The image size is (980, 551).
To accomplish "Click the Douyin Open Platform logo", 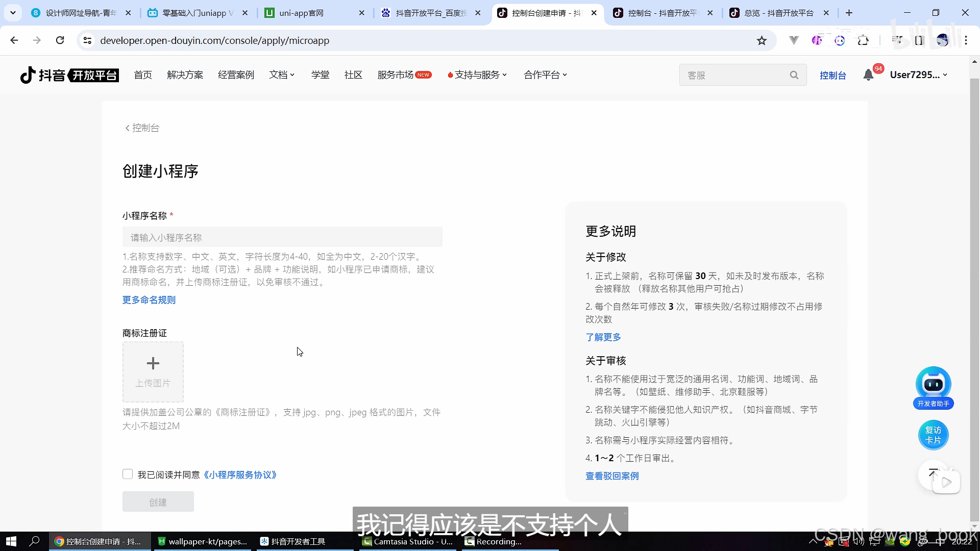I will 69,75.
